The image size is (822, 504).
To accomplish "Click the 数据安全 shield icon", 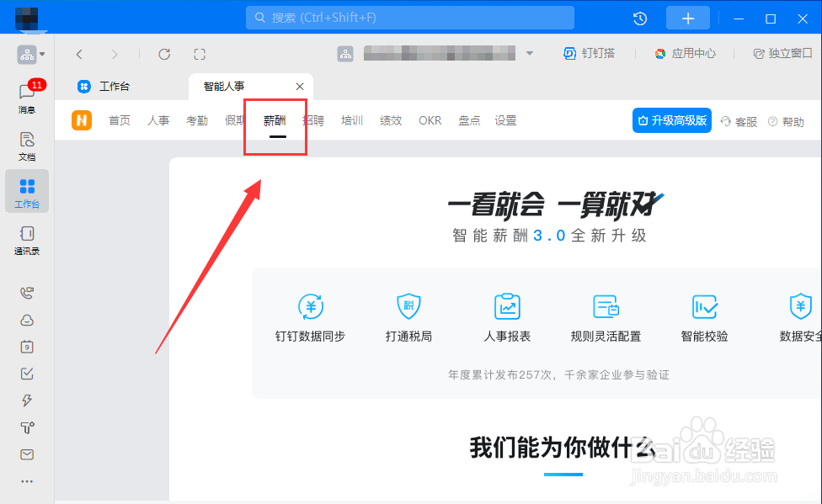I will click(800, 306).
